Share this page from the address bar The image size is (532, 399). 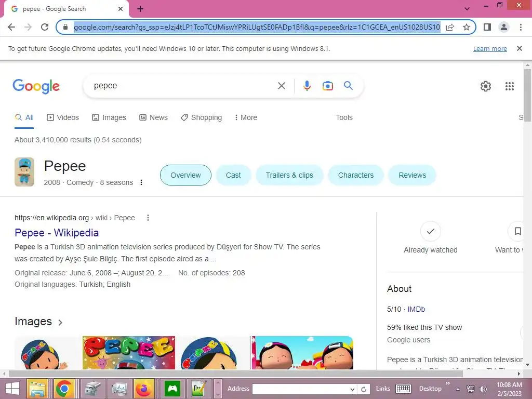(x=450, y=27)
